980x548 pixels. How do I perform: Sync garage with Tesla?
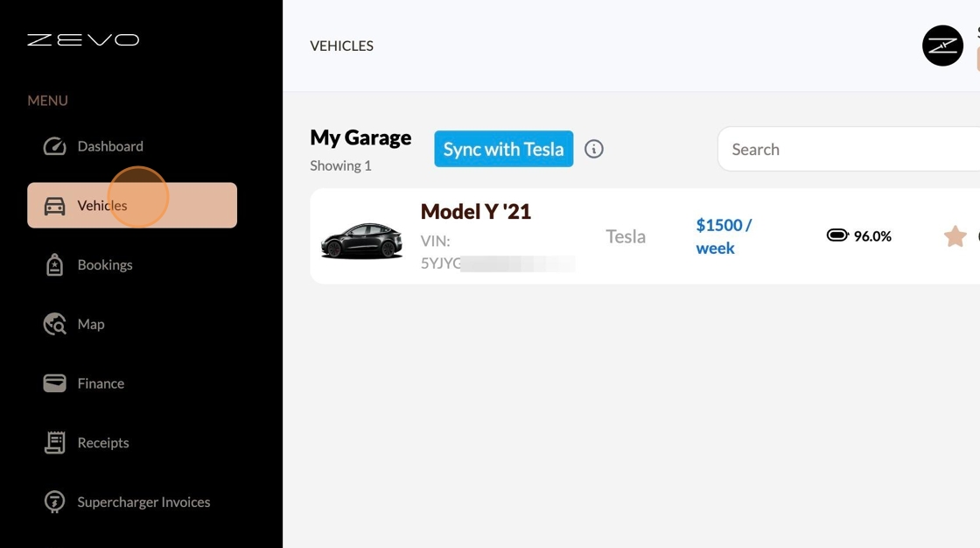(504, 149)
